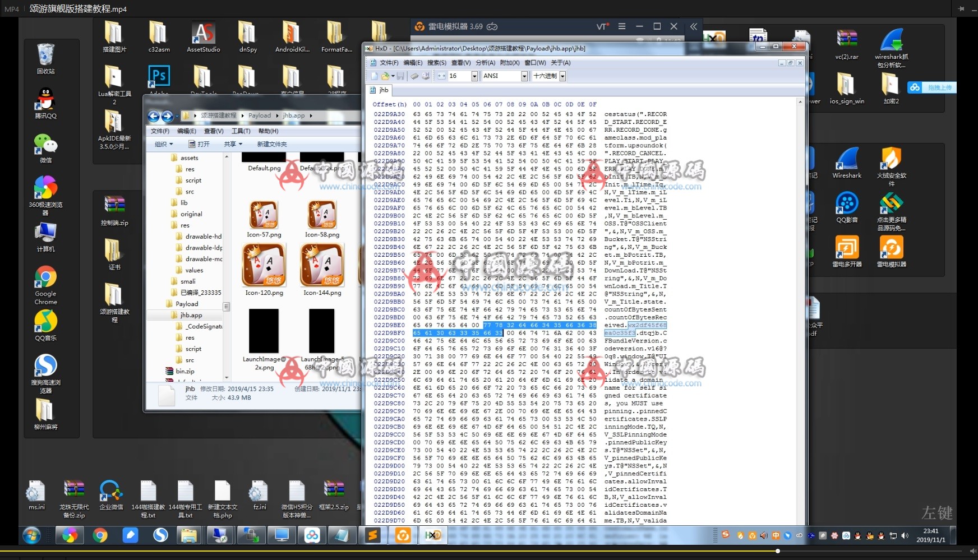Screen dimensions: 978x560
Task: Click Explorer back arrow button
Action: click(154, 116)
